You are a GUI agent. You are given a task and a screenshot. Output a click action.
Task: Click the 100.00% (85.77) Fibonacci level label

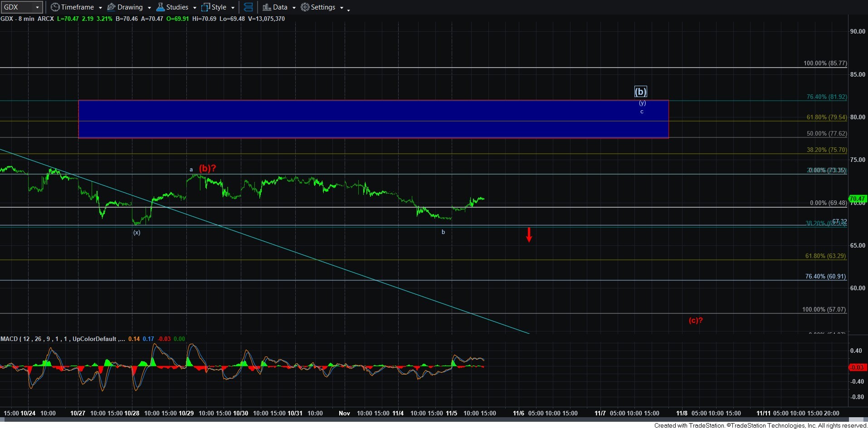tap(824, 63)
